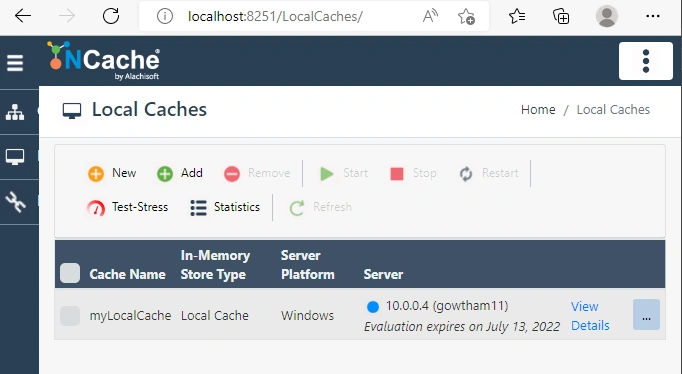682x374 pixels.
Task: Click Add to add an existing cache
Action: [x=180, y=173]
